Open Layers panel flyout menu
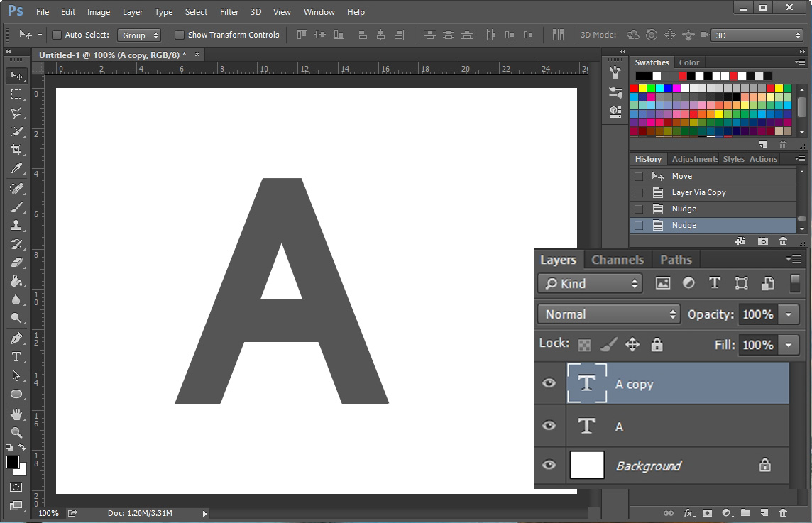The height and width of the screenshot is (523, 812). 794,259
